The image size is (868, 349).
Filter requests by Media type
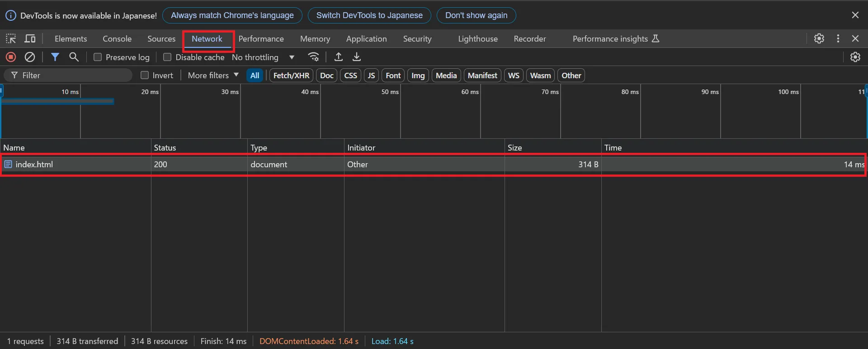click(x=447, y=75)
